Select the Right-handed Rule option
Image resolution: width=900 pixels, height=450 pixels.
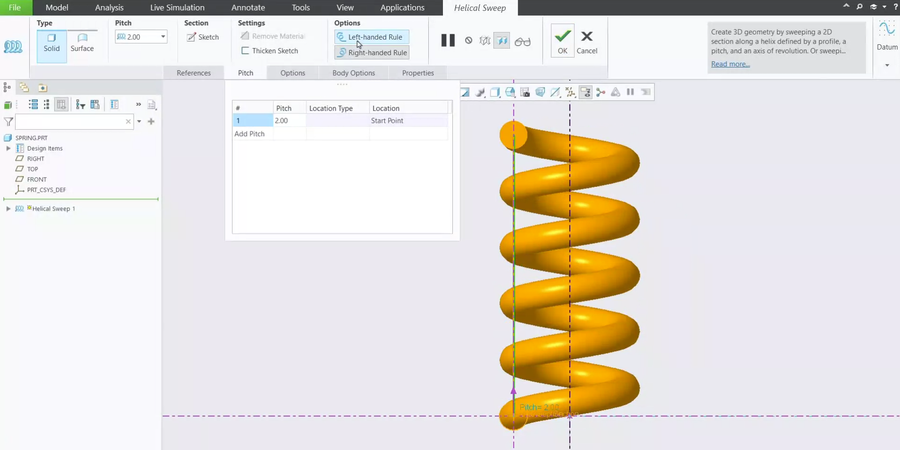[372, 52]
